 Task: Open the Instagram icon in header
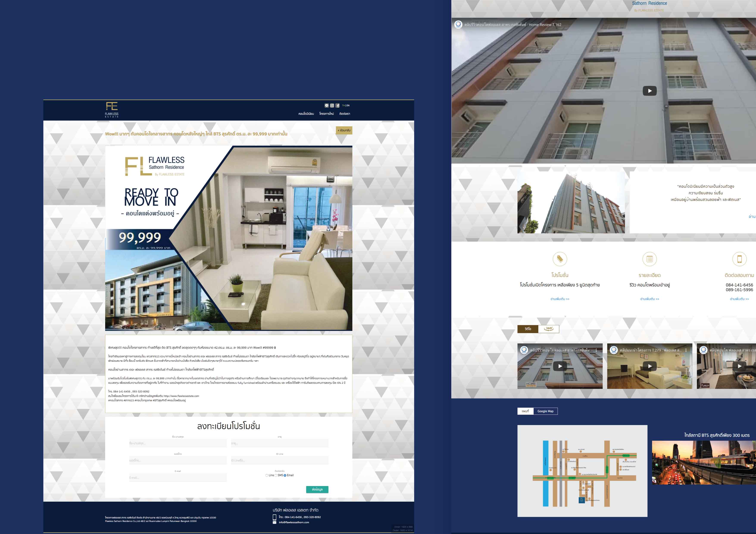(x=332, y=106)
